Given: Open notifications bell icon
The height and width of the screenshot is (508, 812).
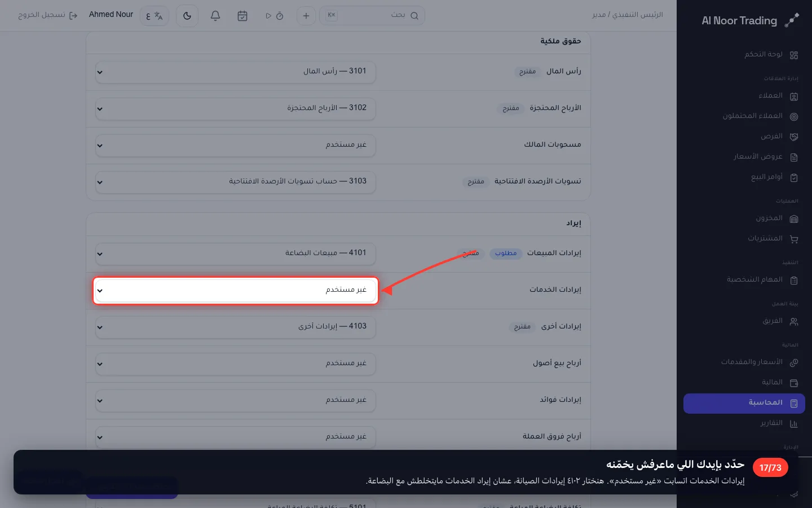Looking at the screenshot, I should [215, 16].
